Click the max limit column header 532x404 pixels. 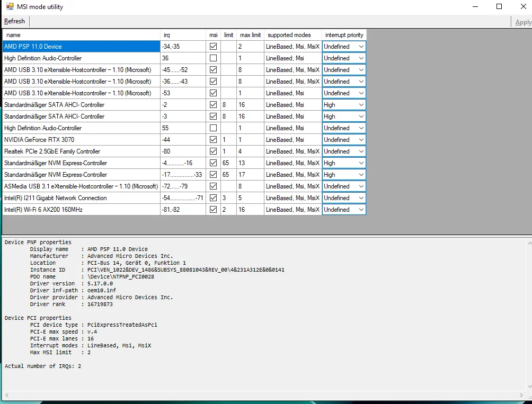point(250,35)
